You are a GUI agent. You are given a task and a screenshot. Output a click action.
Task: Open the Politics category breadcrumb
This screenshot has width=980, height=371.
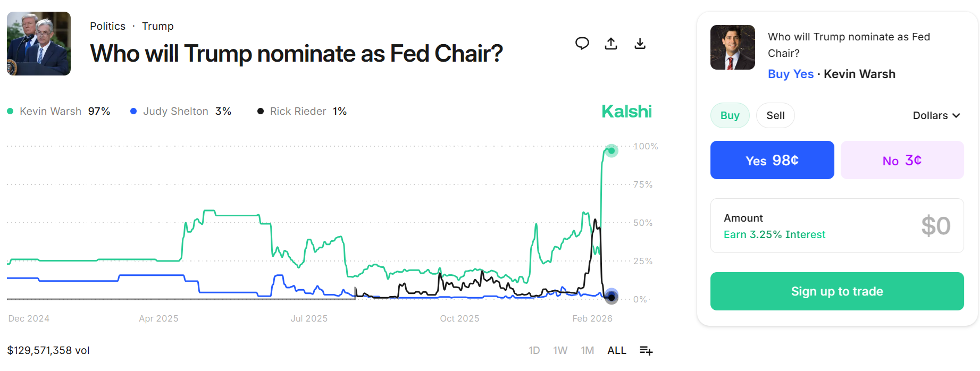107,26
